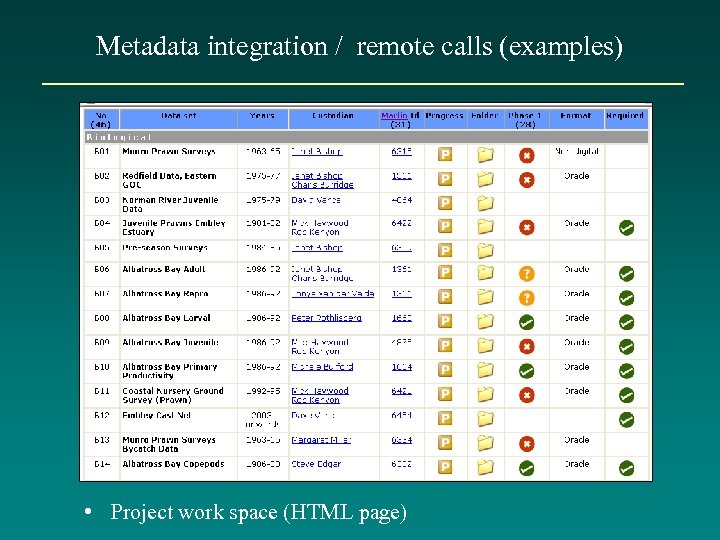Click the green Phase 1 check for Albatross Bay Larval

point(527,322)
